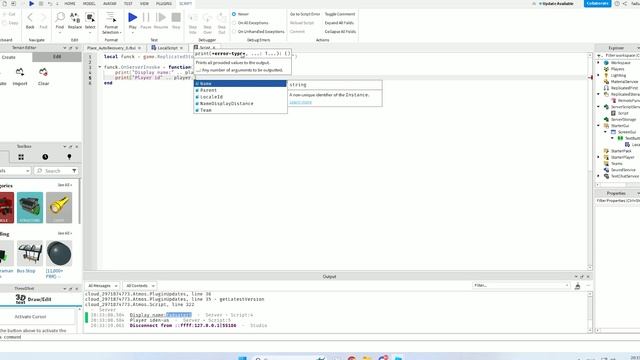Click Collapse All Folds
This screenshot has height=360, width=640.
point(340,31)
